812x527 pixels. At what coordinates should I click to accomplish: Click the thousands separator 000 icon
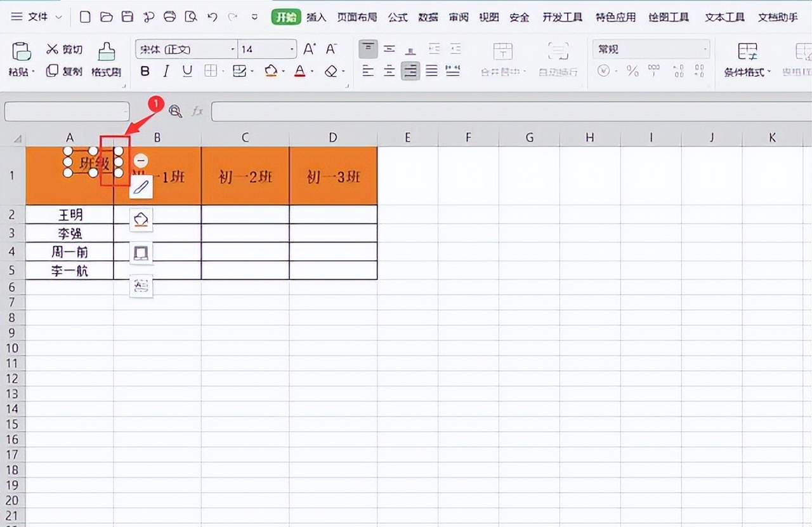point(653,71)
